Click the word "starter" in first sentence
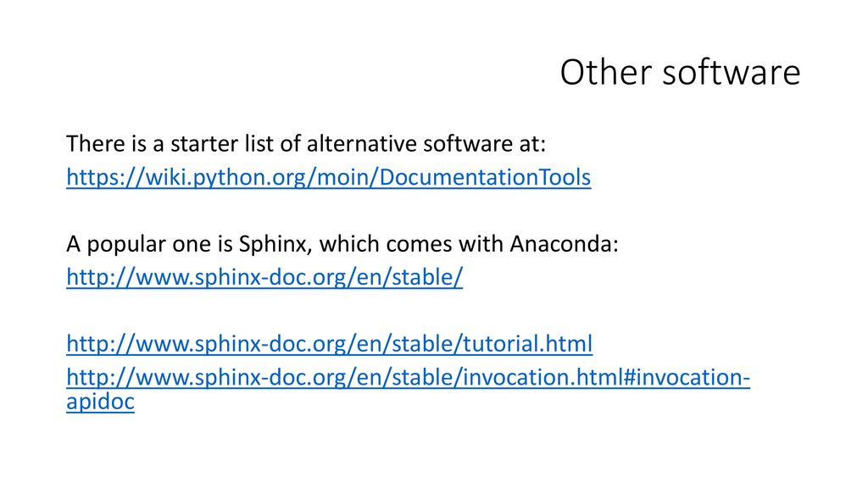Viewport: 868px width, 488px height. pyautogui.click(x=204, y=144)
